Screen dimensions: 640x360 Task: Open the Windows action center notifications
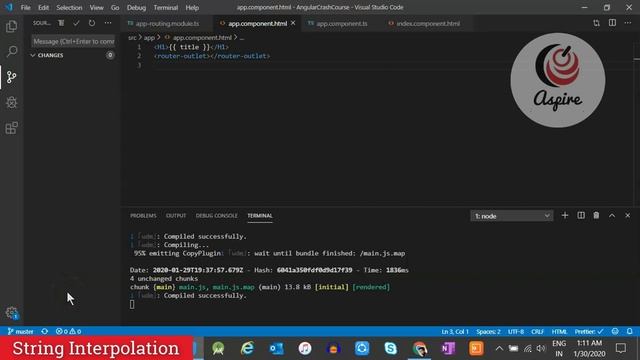(621, 348)
